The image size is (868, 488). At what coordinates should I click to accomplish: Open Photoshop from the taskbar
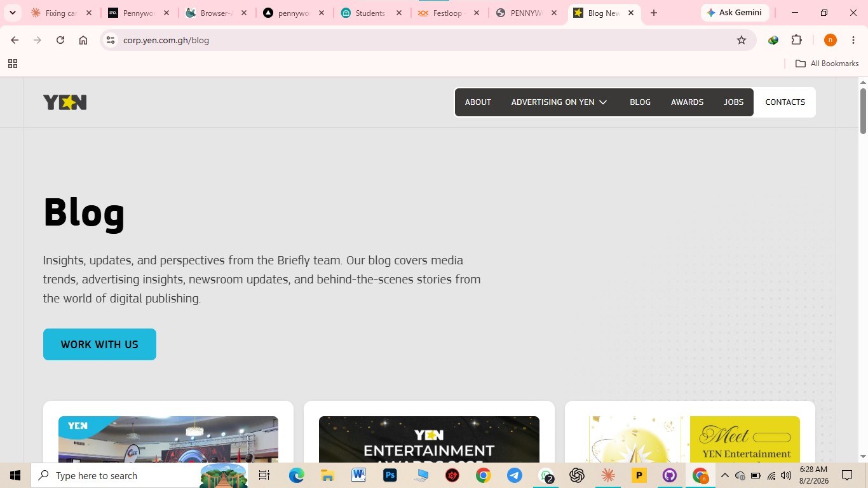pos(390,475)
